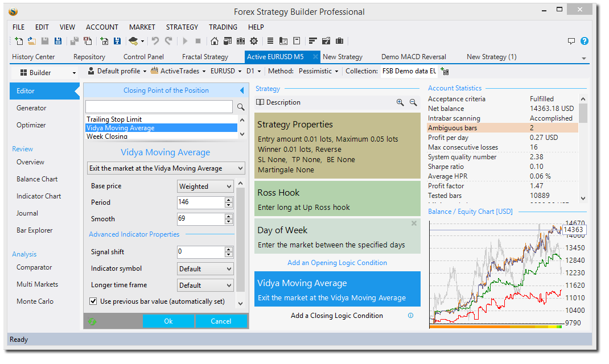Open the Builder view dropdown
The height and width of the screenshot is (364, 609).
[x=44, y=73]
